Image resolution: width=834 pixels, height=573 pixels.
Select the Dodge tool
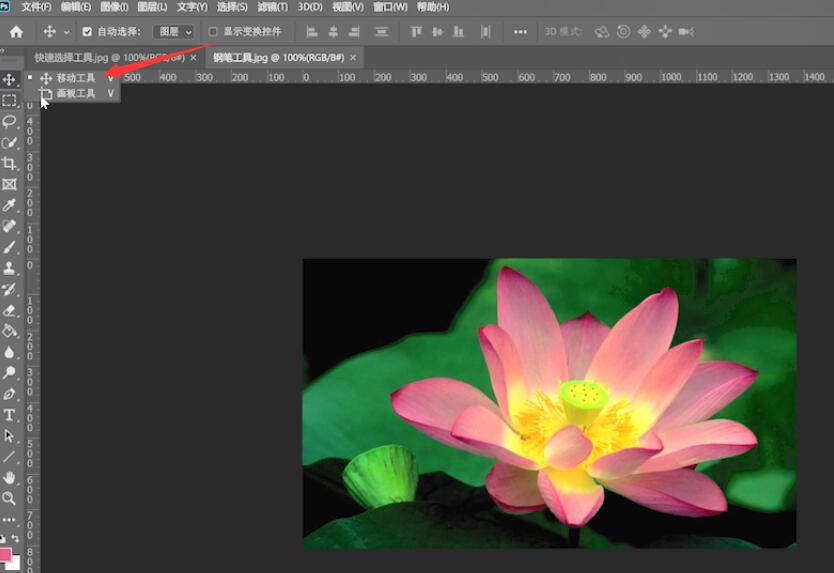pos(9,373)
